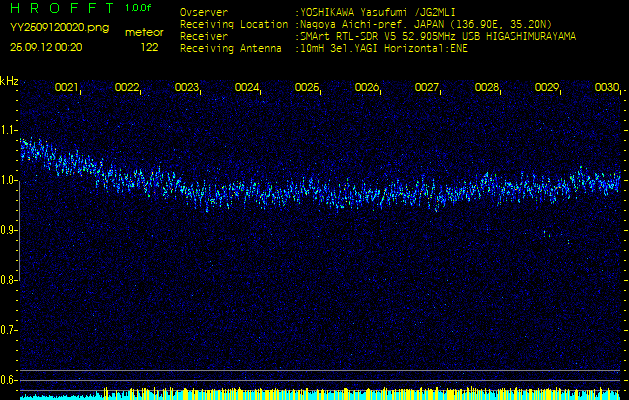Image resolution: width=629 pixels, height=400 pixels.
Task: Click the 1.00f version number
Action: 140,8
